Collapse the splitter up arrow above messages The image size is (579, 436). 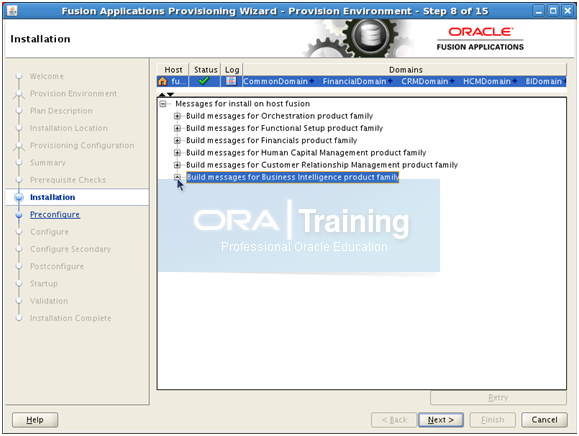click(x=162, y=95)
